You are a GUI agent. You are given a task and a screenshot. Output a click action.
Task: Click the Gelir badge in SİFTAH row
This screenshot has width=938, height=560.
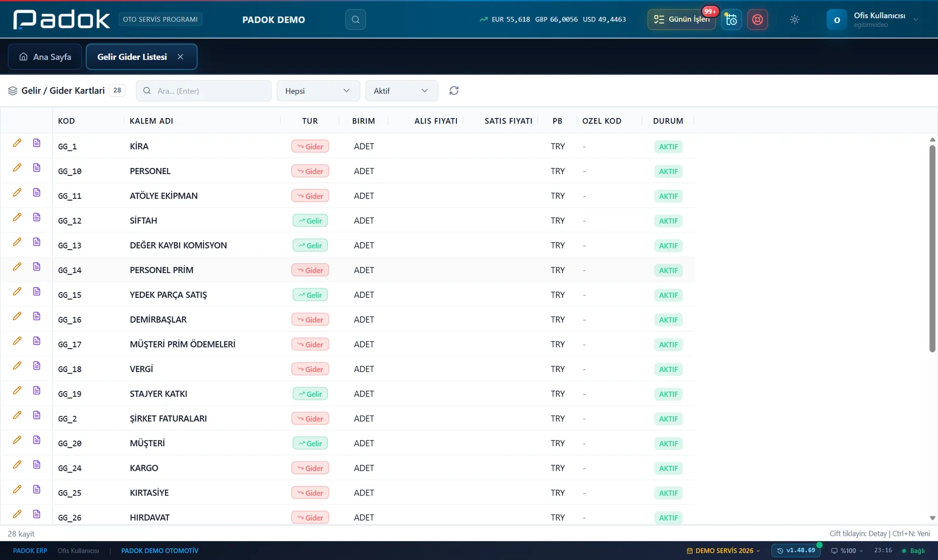tap(310, 221)
